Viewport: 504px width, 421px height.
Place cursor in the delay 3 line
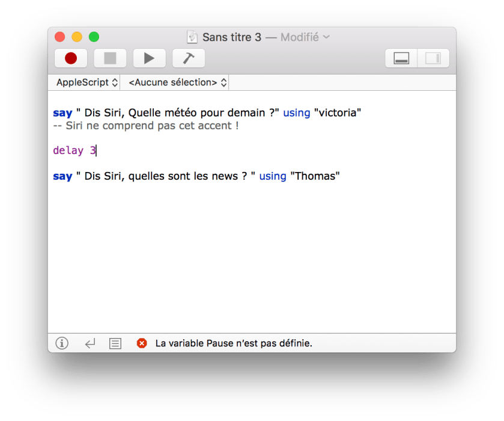pos(74,151)
